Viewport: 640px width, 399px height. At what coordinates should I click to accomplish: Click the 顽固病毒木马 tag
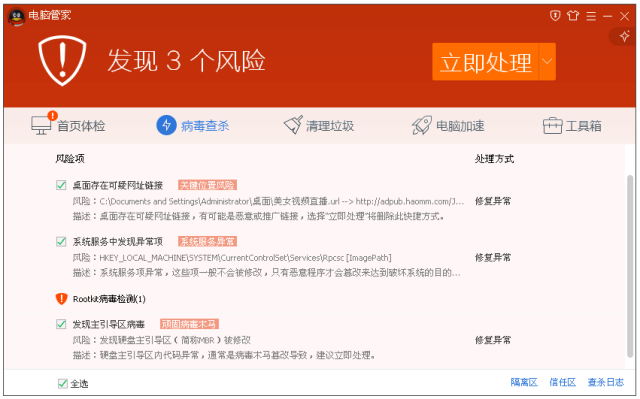coord(189,324)
